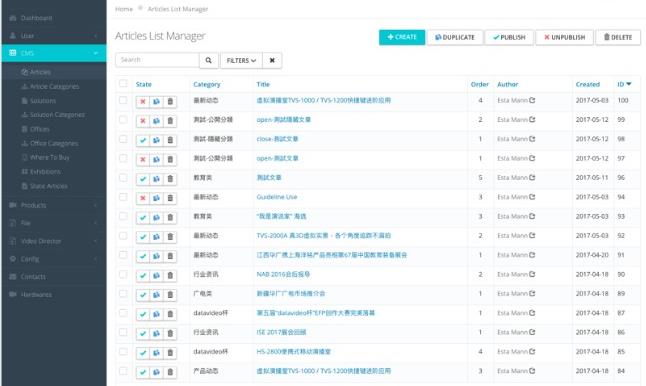Expand the File sidebar menu
This screenshot has width=646, height=386.
coord(54,223)
